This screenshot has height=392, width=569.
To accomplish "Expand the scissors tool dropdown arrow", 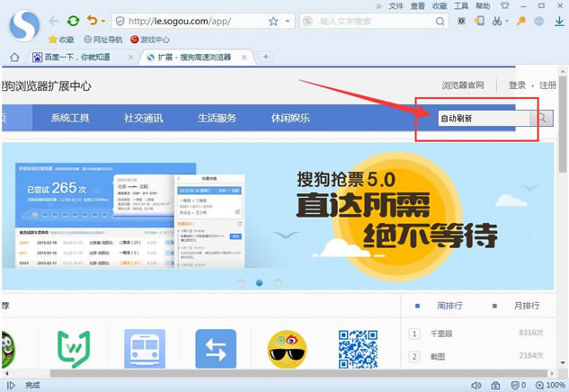I will point(507,21).
